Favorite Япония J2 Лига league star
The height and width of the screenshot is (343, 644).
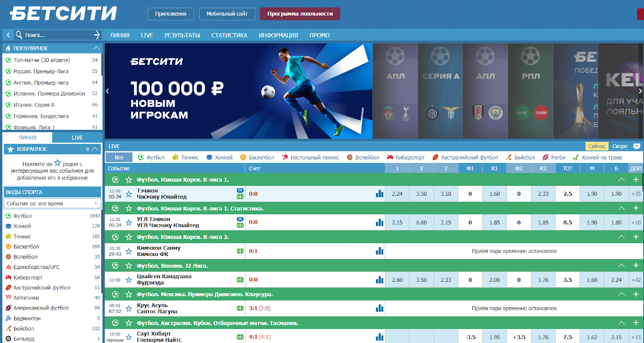[129, 266]
